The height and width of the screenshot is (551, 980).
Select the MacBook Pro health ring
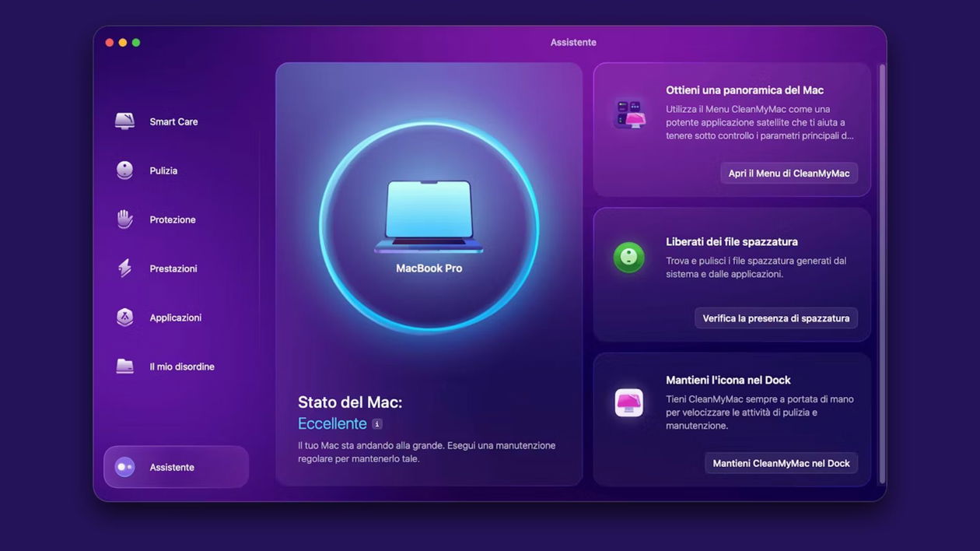(x=429, y=218)
